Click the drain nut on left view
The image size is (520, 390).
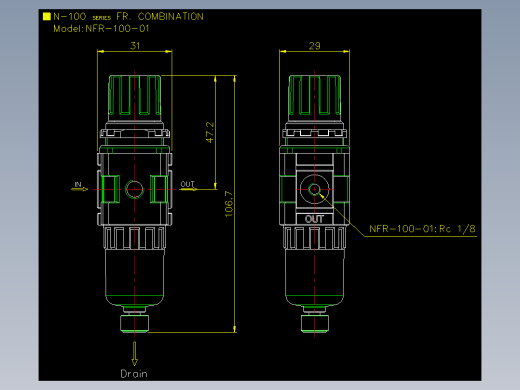(134, 323)
